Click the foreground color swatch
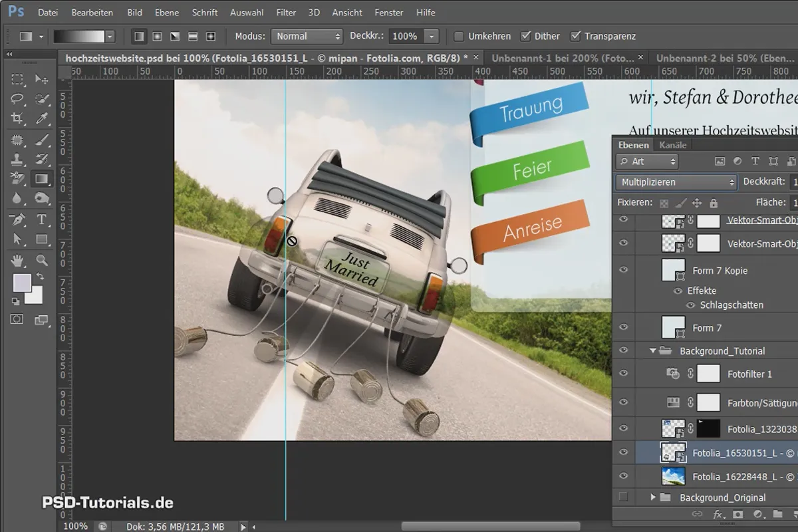Screen dimensions: 798x532 click(22, 283)
